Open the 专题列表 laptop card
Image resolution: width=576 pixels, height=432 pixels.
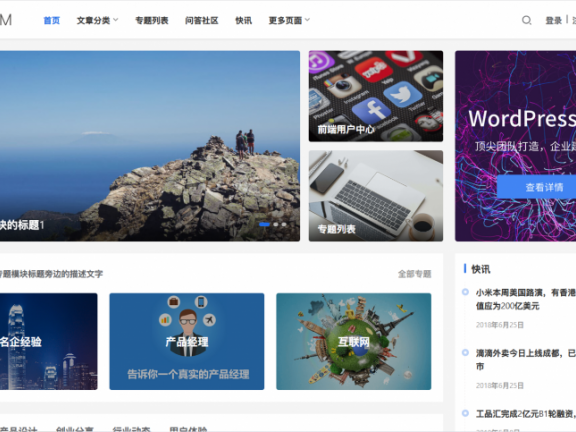376,196
